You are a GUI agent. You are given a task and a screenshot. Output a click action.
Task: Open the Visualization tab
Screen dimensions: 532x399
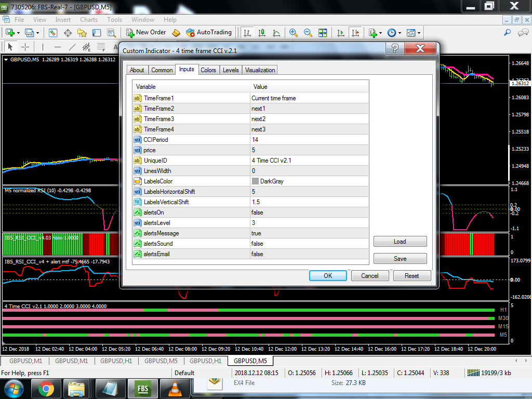pyautogui.click(x=260, y=70)
